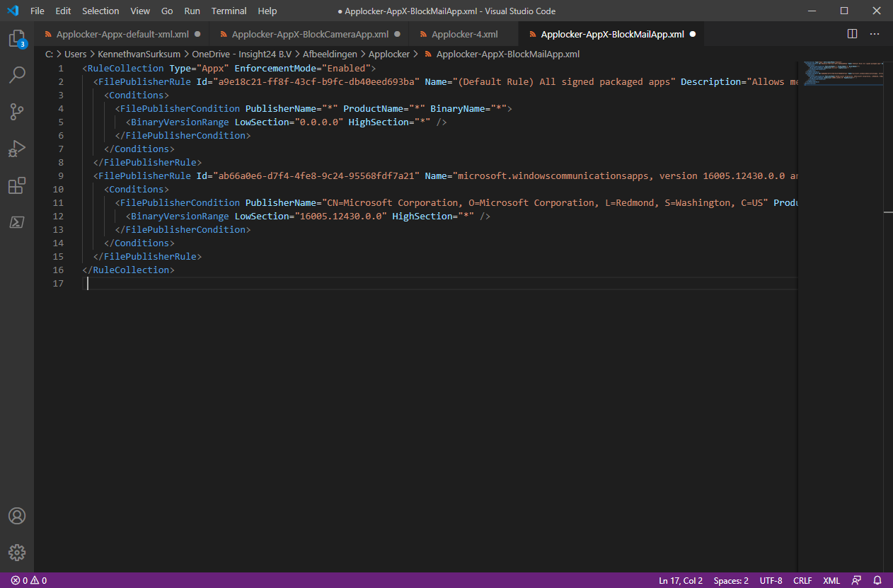Open the Help menu
The height and width of the screenshot is (588, 893).
[x=267, y=11]
